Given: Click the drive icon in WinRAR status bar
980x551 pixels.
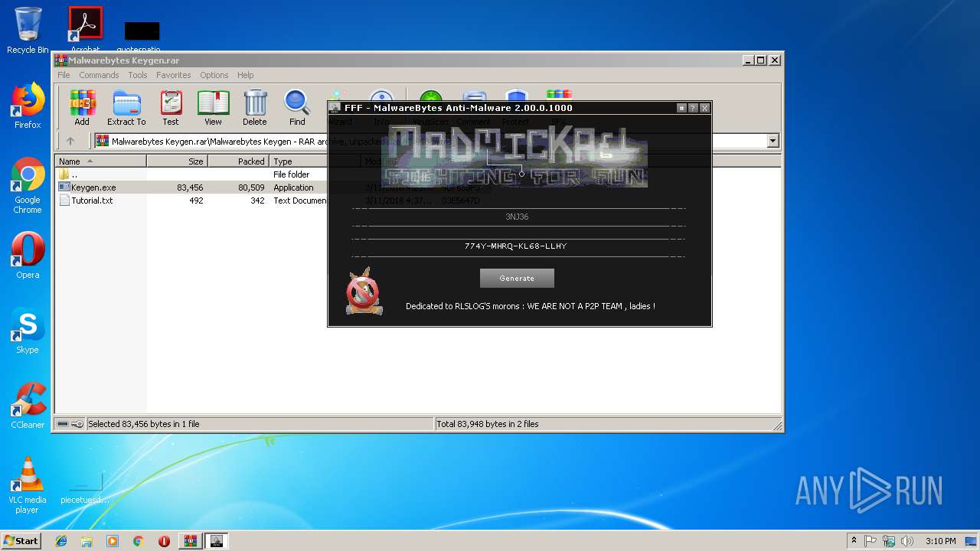Looking at the screenshot, I should (64, 424).
